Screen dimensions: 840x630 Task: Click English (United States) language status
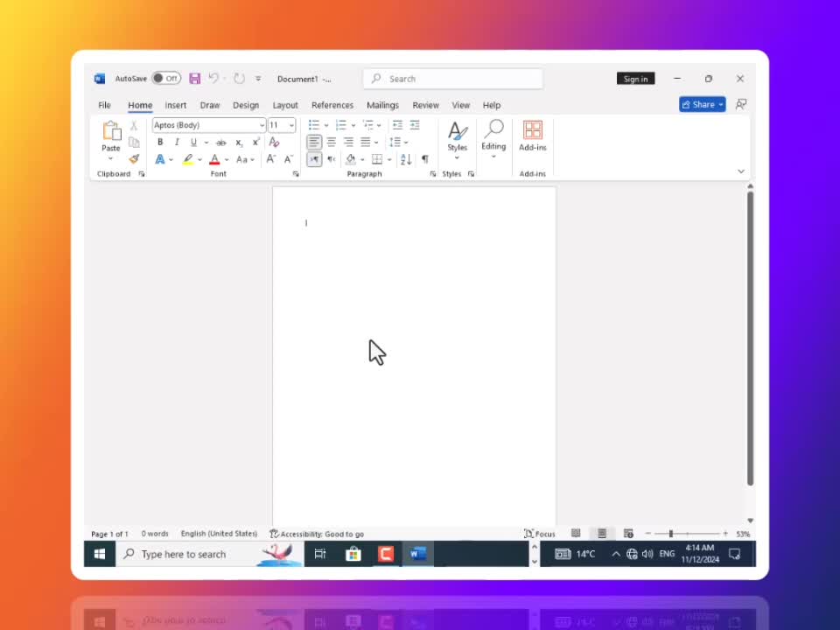(x=219, y=534)
